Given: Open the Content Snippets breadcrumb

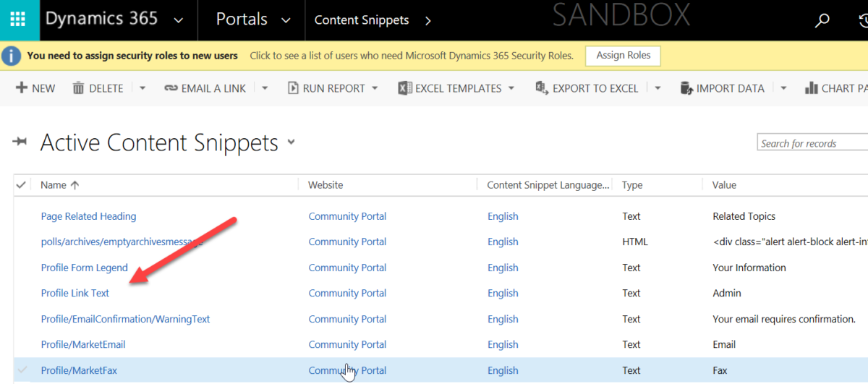Looking at the screenshot, I should click(x=362, y=21).
